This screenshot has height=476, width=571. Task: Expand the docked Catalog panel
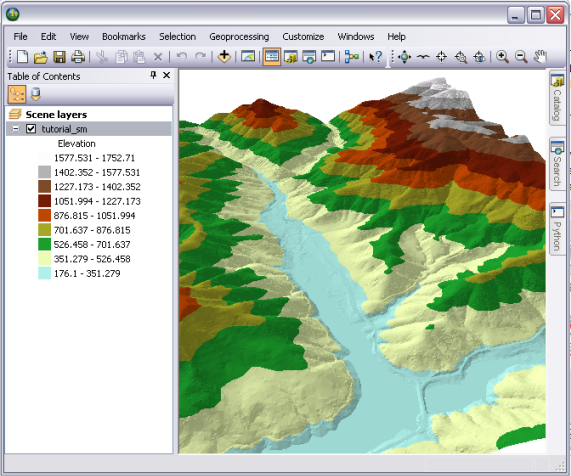(557, 97)
